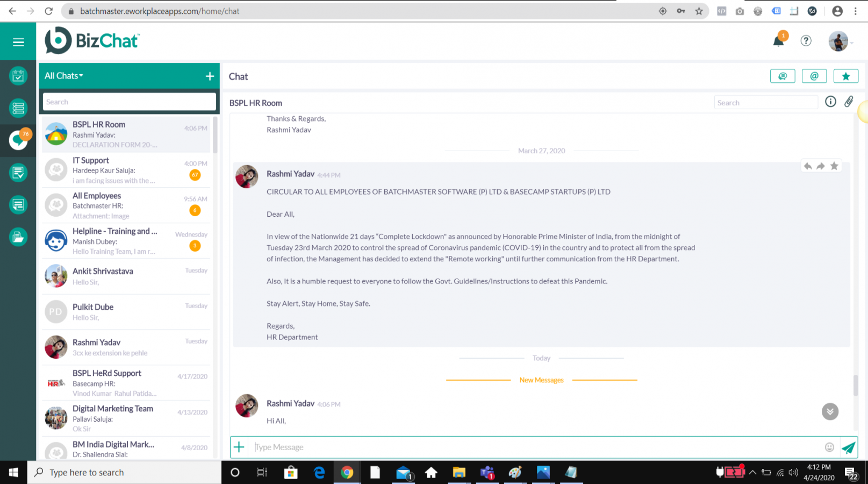Star the Rashmi Yadav circular message
Image resolution: width=868 pixels, height=484 pixels.
[x=834, y=166]
